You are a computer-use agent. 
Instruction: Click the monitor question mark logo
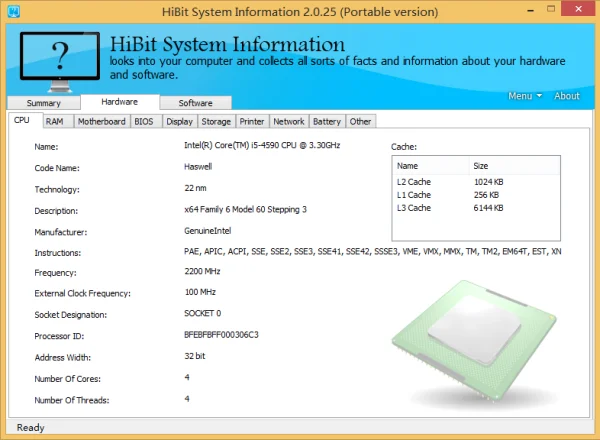click(60, 61)
